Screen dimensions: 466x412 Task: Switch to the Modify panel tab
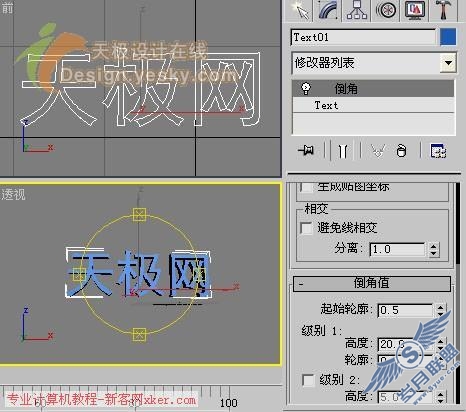pos(328,10)
